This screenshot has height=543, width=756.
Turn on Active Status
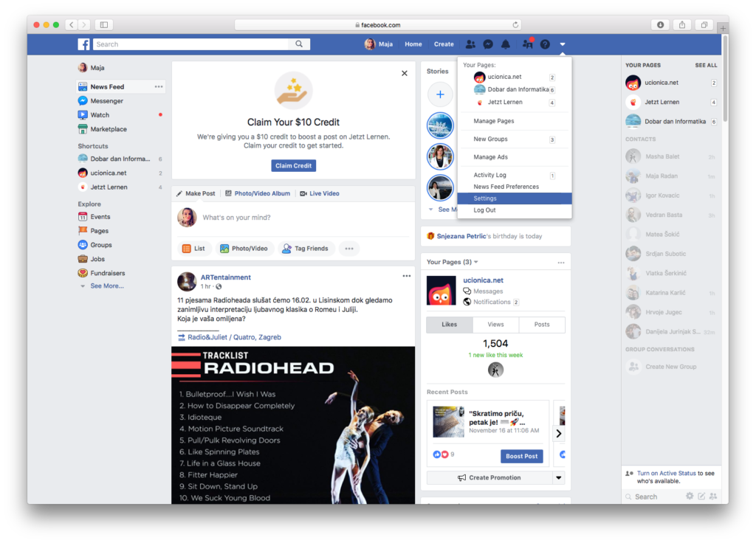pos(666,473)
